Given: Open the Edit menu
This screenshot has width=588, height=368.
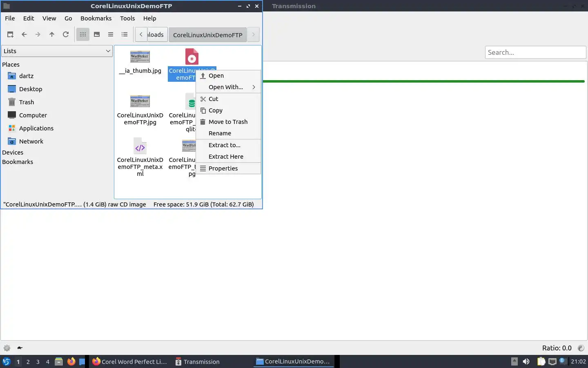Looking at the screenshot, I should (x=29, y=18).
